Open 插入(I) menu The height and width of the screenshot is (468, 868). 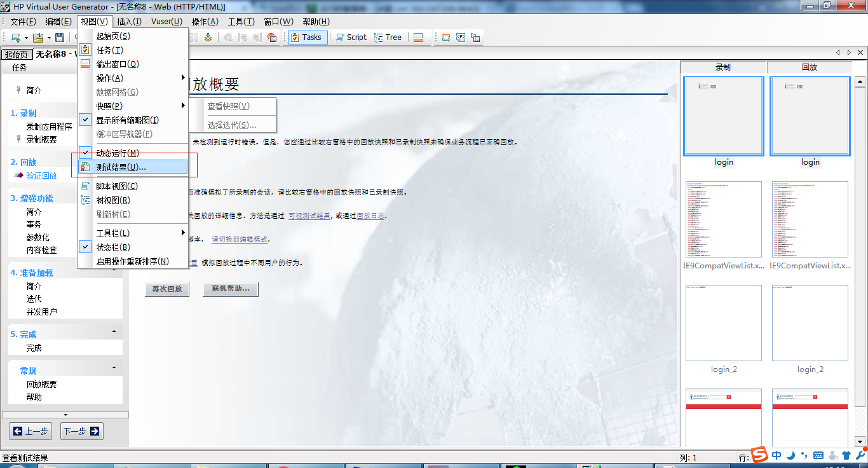130,22
